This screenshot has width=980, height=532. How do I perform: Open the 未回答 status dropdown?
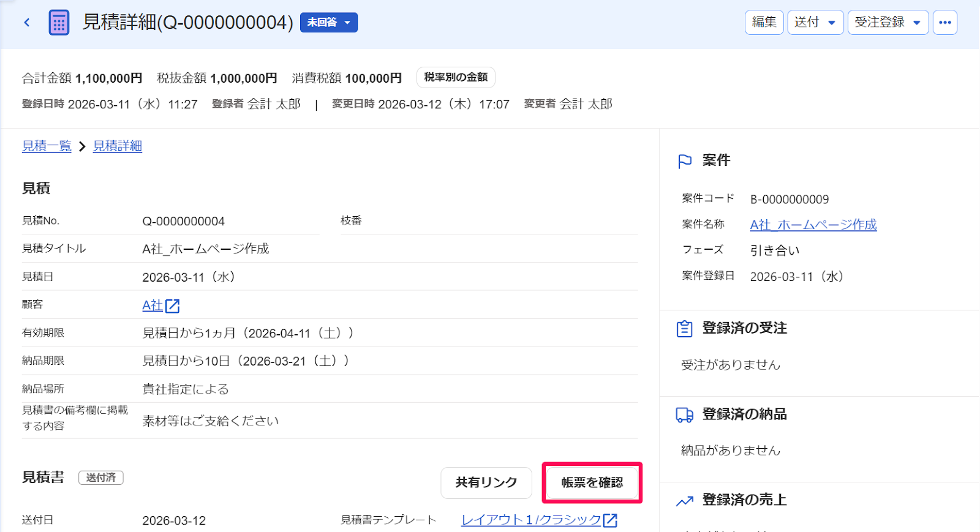coord(329,23)
